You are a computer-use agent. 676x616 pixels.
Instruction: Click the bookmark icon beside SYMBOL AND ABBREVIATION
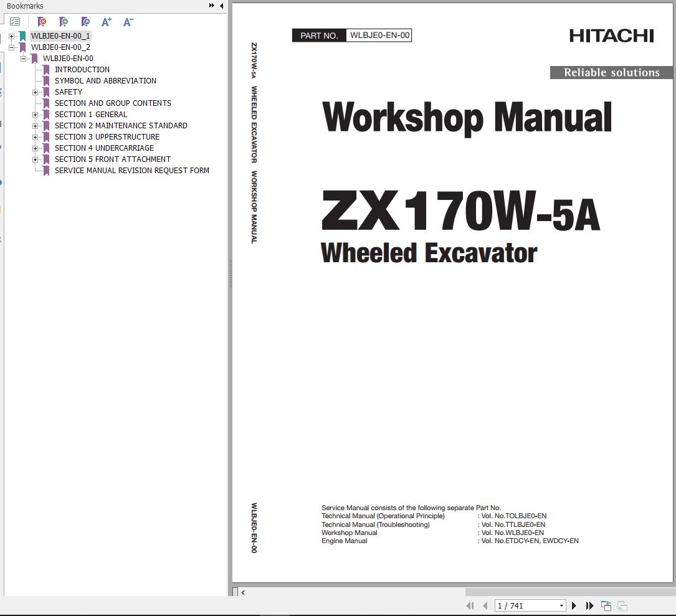tap(46, 81)
